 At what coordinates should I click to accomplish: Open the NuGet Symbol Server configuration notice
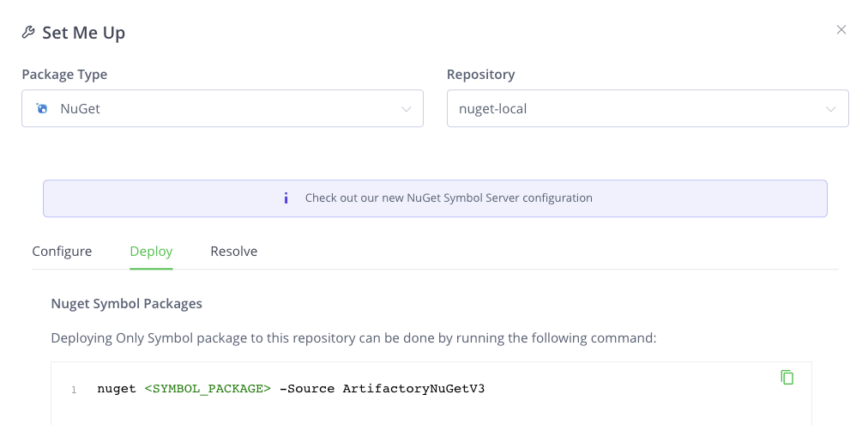click(435, 198)
